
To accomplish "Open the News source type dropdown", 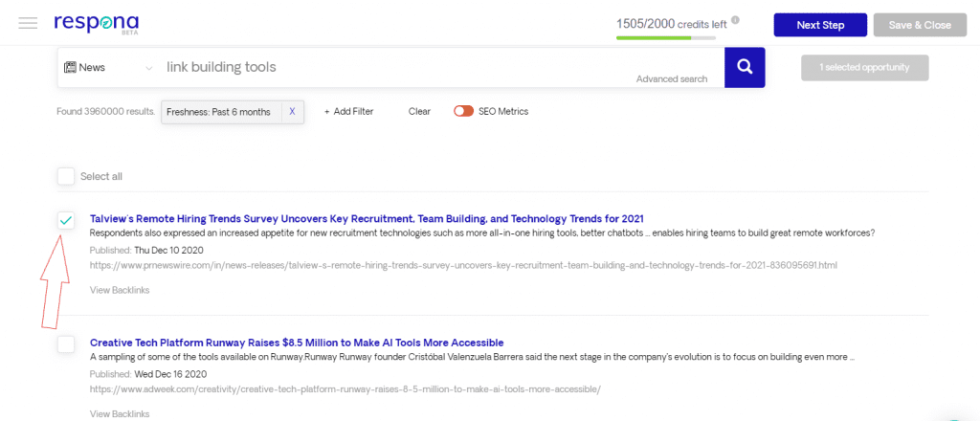I will pyautogui.click(x=109, y=68).
